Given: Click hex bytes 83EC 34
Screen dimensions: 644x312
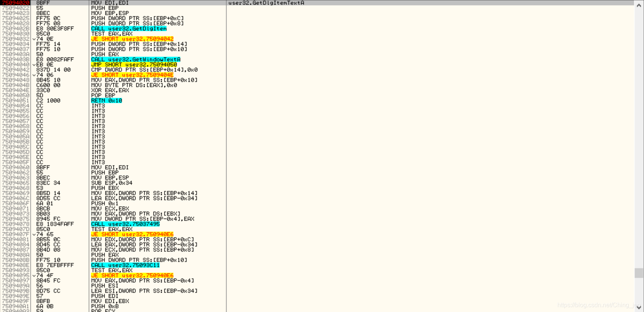Looking at the screenshot, I should 48,183.
